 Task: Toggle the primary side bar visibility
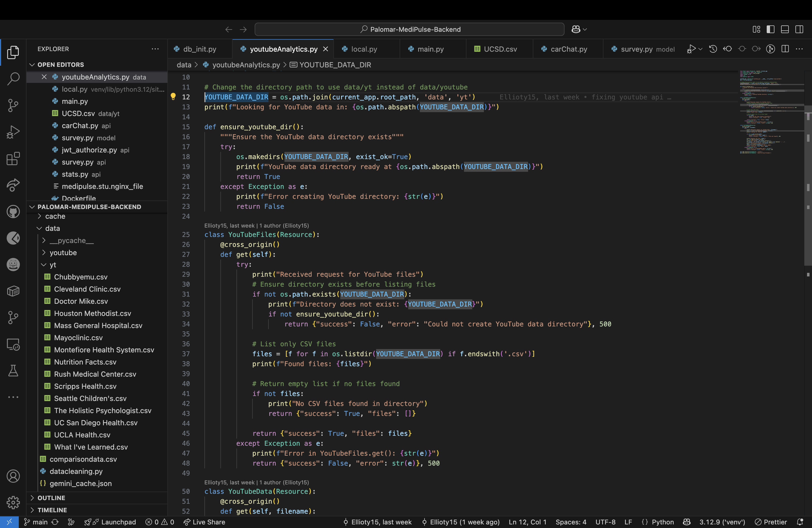[x=770, y=29]
